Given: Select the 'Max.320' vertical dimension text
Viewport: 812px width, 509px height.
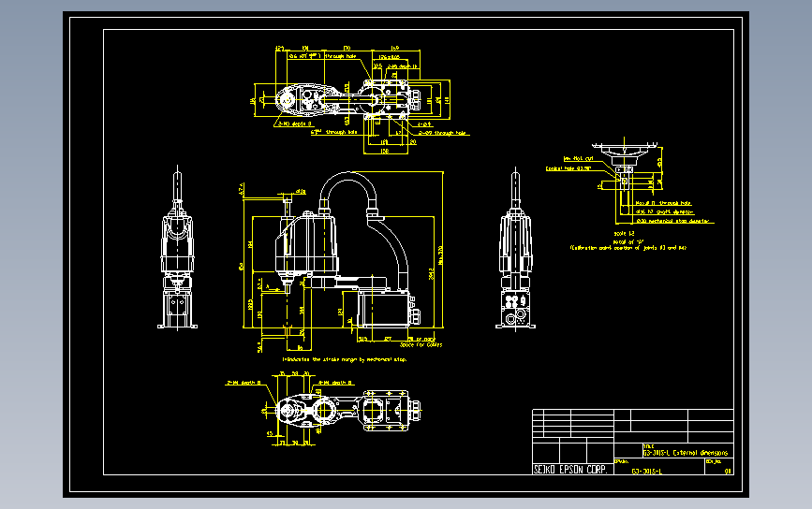Looking at the screenshot, I should (x=440, y=255).
